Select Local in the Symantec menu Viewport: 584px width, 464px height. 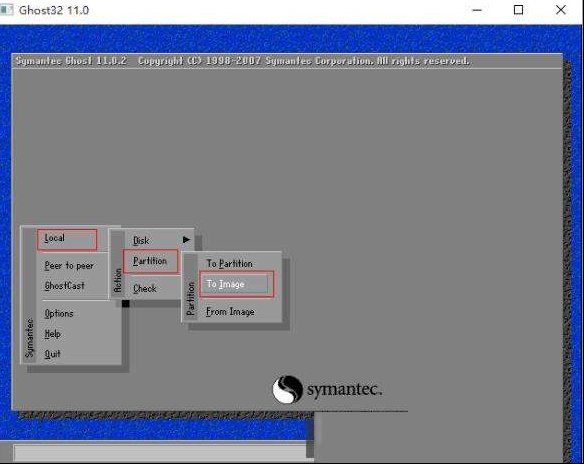(x=67, y=239)
